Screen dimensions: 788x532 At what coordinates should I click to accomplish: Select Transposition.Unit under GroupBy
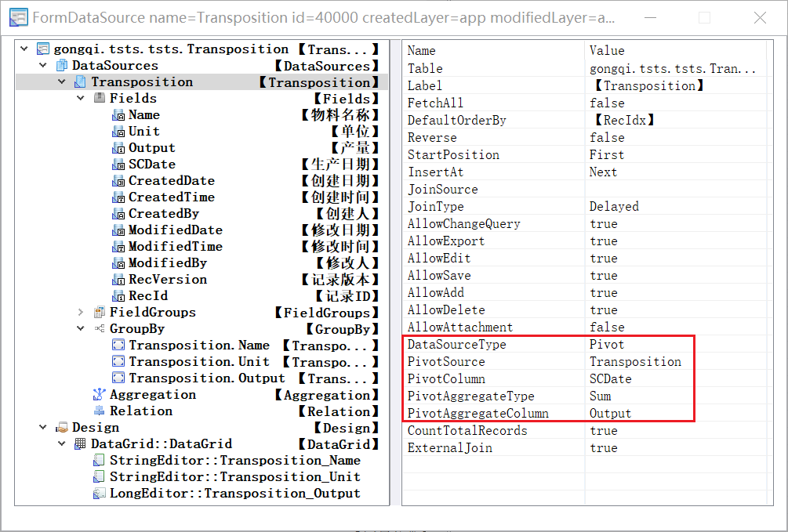tap(198, 362)
